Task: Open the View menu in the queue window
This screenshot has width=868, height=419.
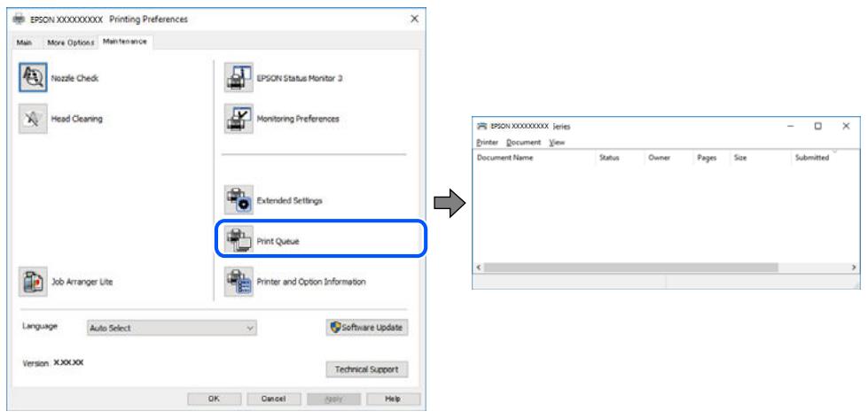Action: 557,142
